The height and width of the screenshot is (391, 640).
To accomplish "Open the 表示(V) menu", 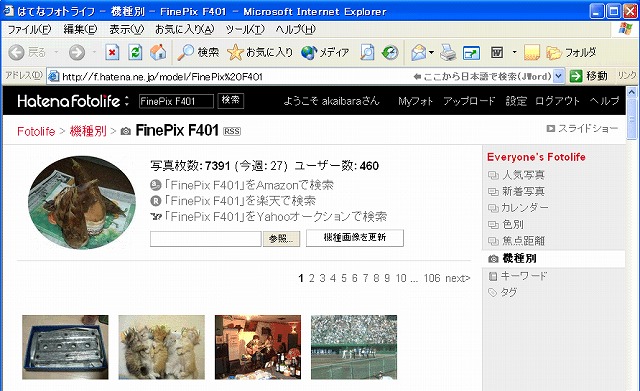I will pos(127,29).
